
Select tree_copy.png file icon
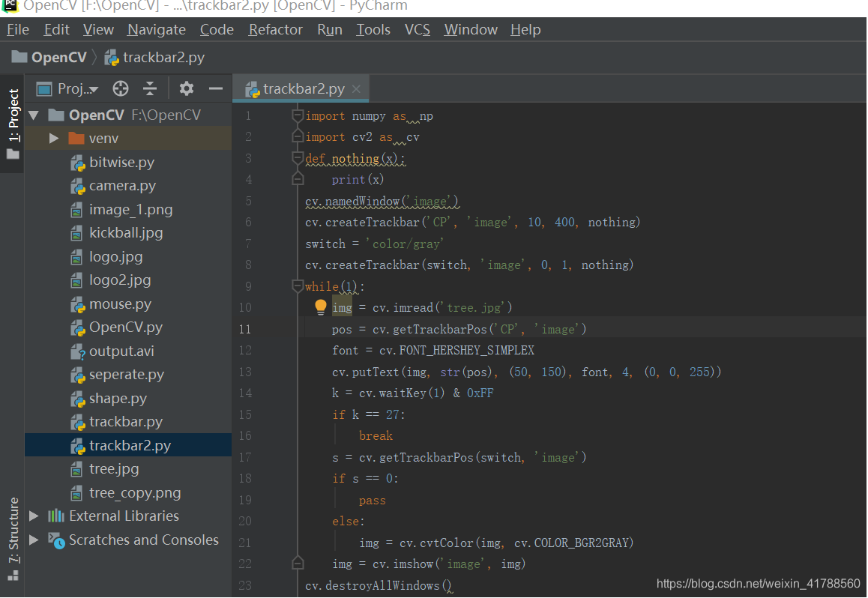(x=77, y=493)
